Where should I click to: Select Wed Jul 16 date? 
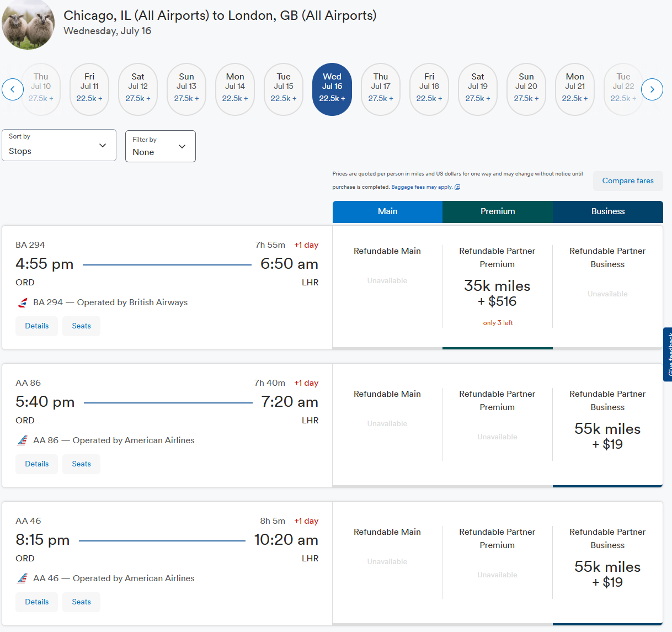[x=332, y=89]
